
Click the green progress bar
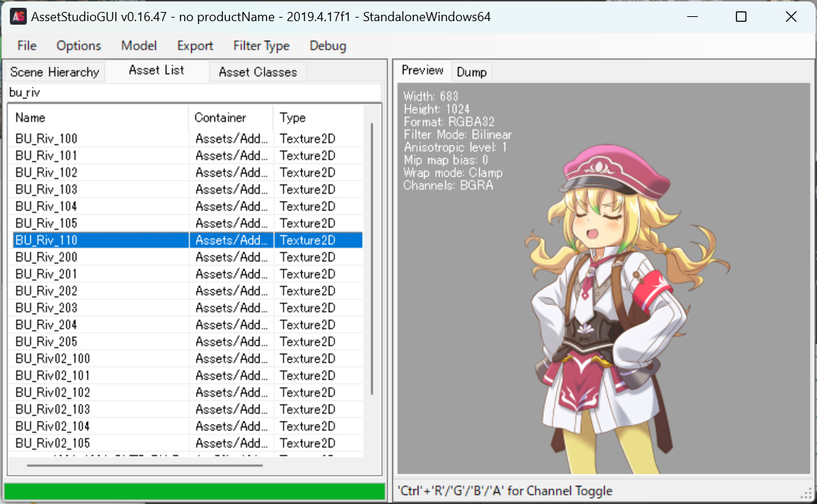click(x=194, y=491)
